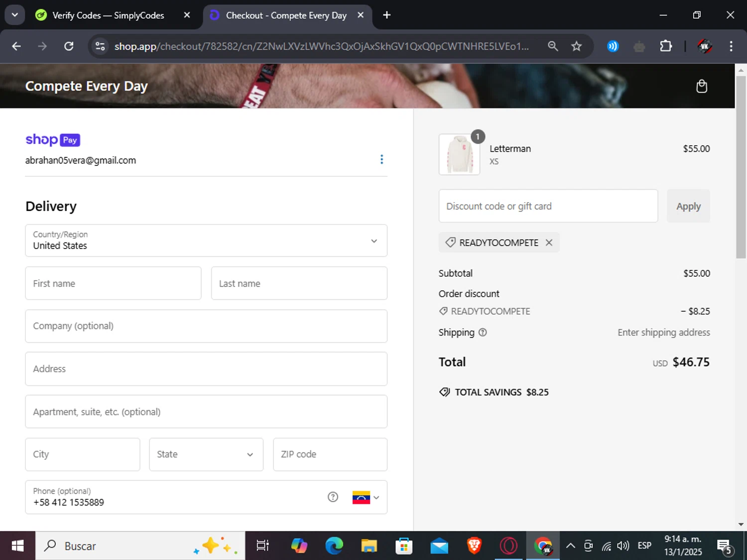Open the Mail app from the taskbar
Screen dimensions: 747x560
(439, 546)
